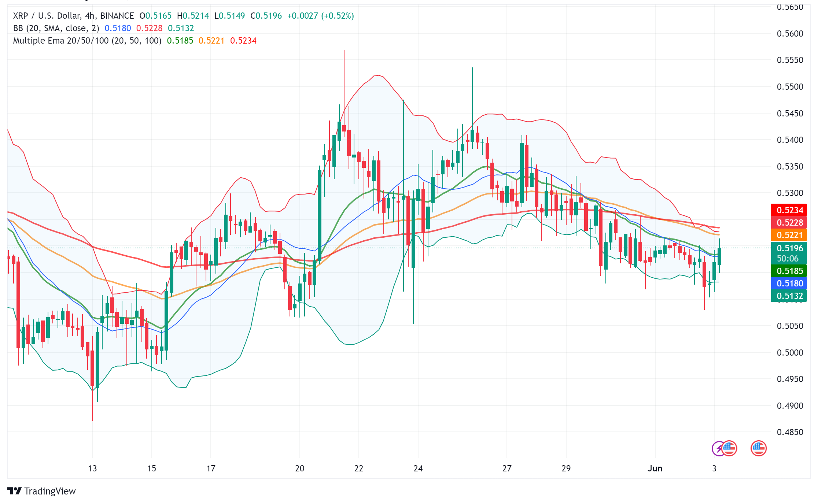
Task: Select the BB (20, SMA, close, 2) indicator legend
Action: [x=56, y=28]
